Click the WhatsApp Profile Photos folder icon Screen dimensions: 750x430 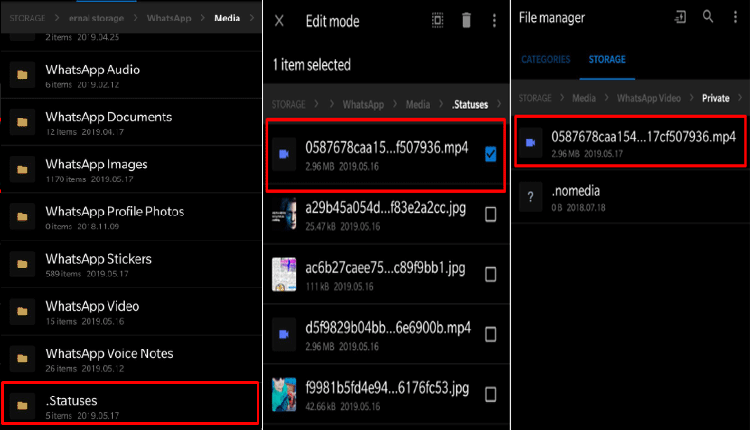point(22,217)
